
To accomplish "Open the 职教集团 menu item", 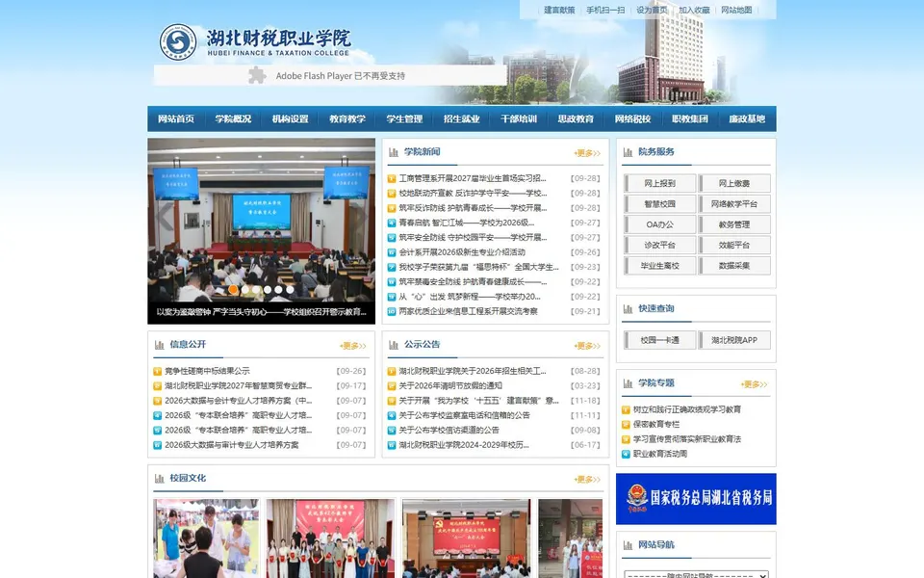I will point(690,118).
